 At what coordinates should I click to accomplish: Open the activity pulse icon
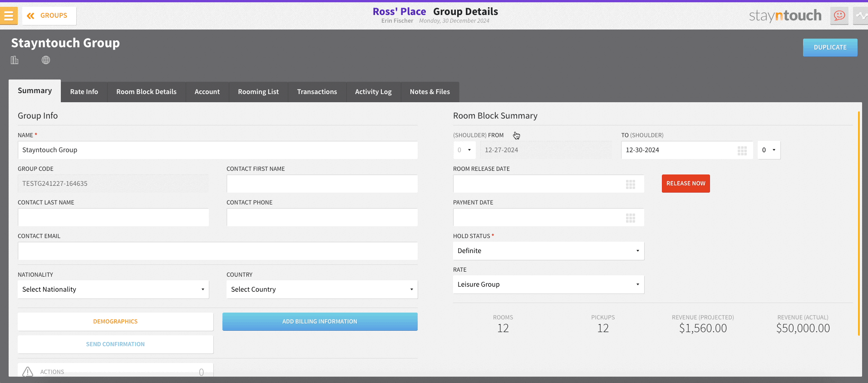(861, 16)
